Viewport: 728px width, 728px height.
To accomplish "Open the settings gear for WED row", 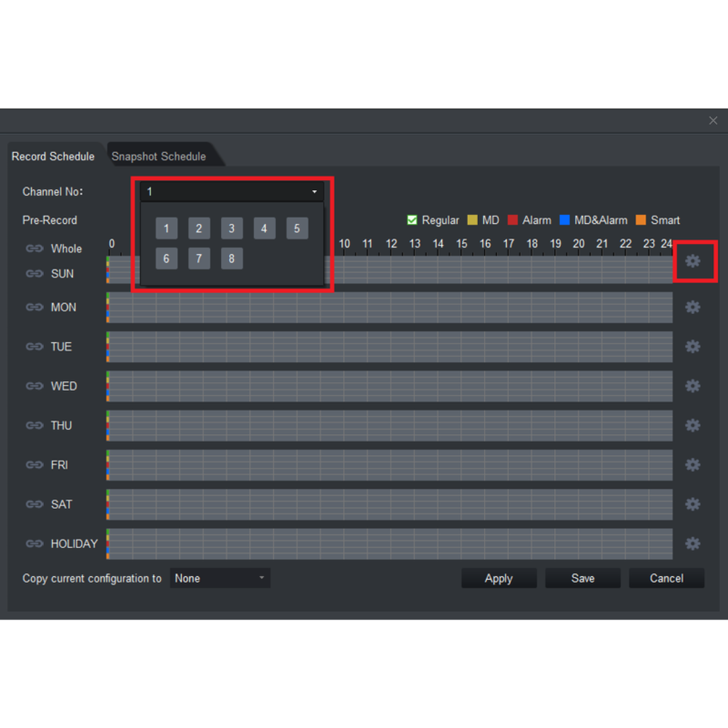I will coord(692,386).
